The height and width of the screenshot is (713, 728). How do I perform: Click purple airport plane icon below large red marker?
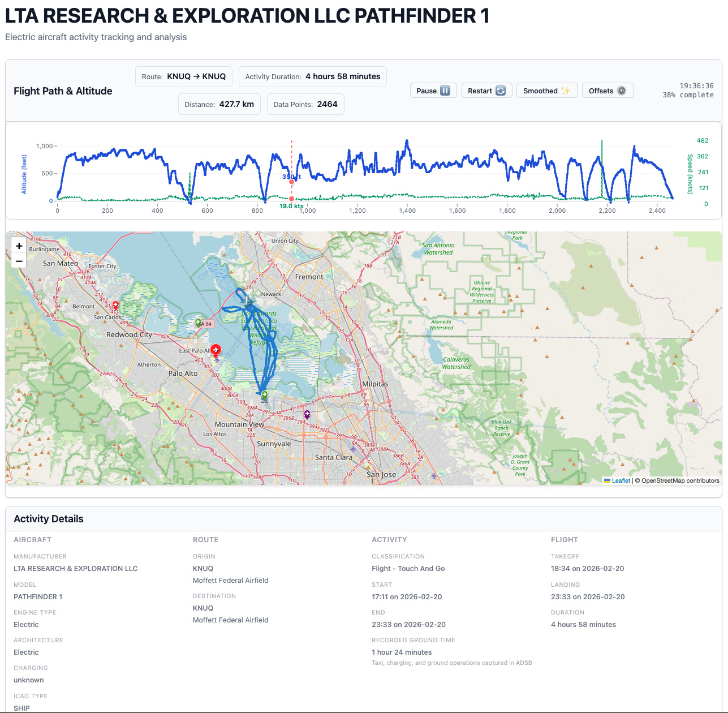[217, 359]
